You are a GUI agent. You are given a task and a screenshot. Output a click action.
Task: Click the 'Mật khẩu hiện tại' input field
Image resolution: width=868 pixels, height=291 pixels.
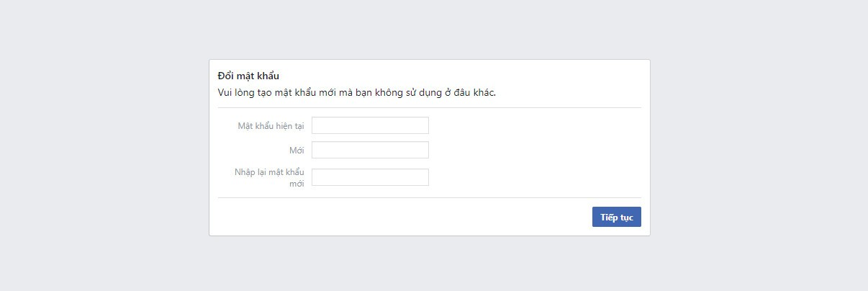click(370, 125)
